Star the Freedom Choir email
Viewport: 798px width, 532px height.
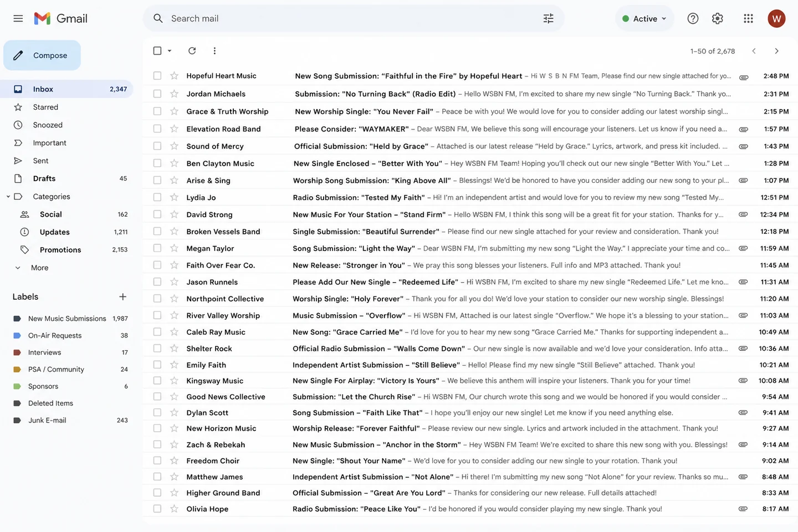click(x=174, y=461)
